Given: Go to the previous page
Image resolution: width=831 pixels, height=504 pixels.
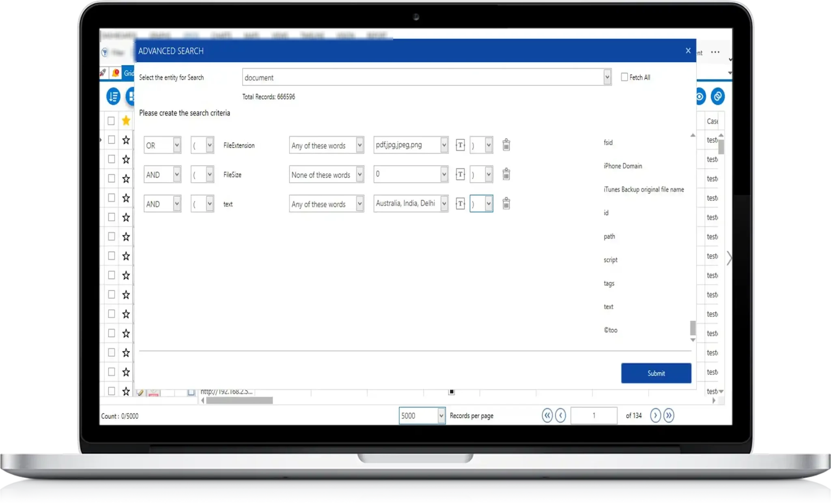Looking at the screenshot, I should point(560,415).
